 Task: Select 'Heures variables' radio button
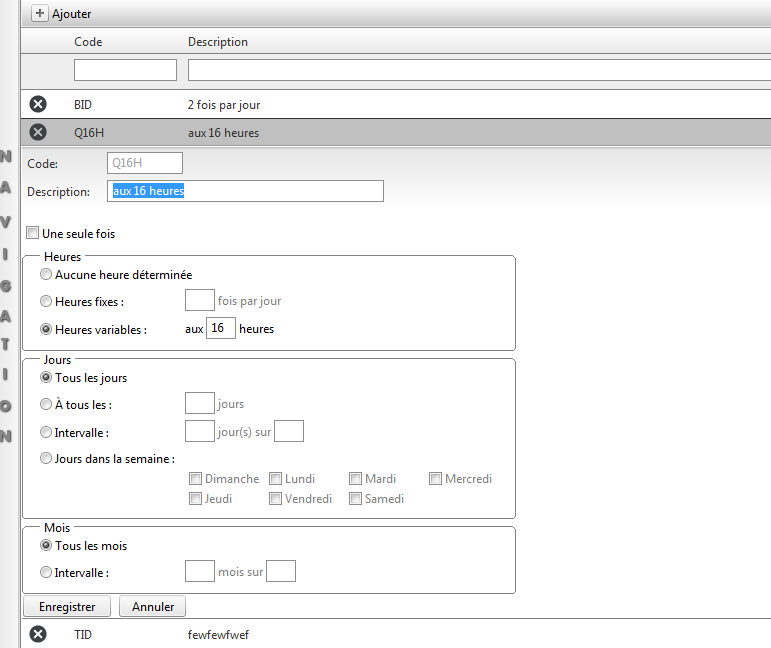coord(46,329)
